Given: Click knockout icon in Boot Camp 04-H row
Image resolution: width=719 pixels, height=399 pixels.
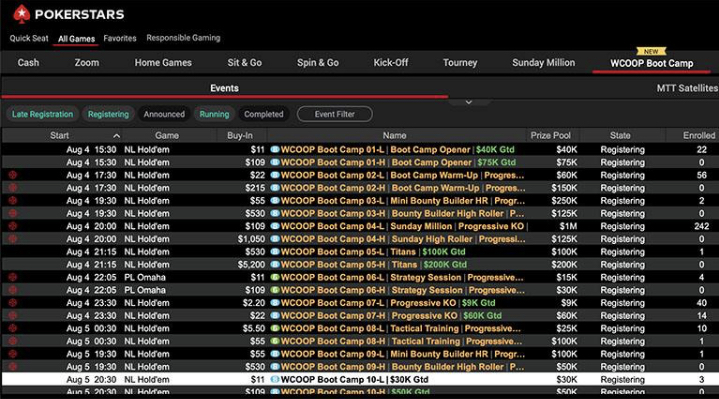Looking at the screenshot, I should pyautogui.click(x=13, y=239).
